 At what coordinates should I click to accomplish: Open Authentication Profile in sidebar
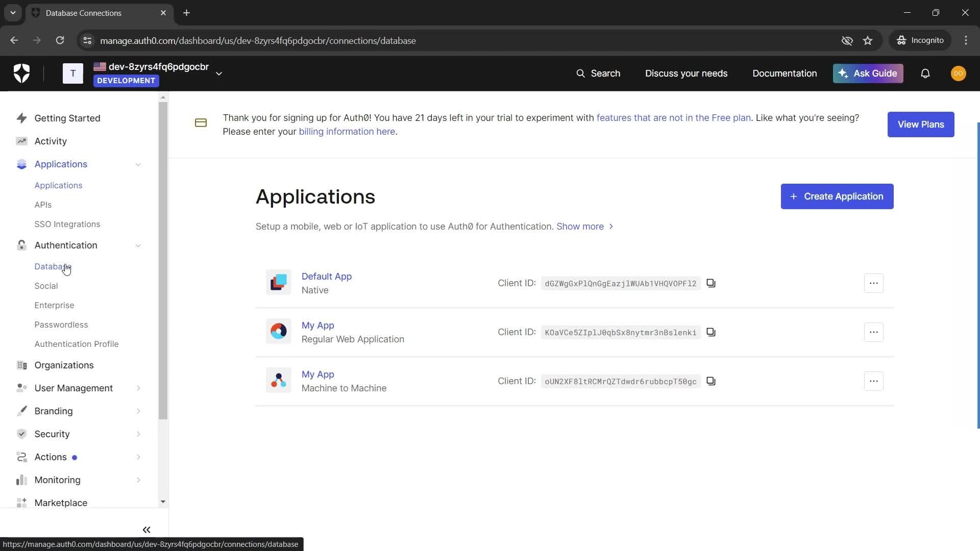click(x=76, y=344)
